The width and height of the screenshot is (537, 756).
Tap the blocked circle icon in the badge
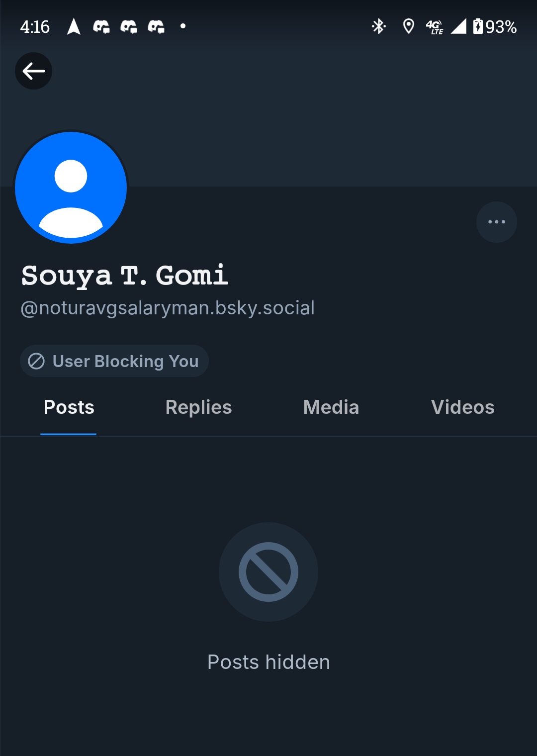click(x=36, y=361)
